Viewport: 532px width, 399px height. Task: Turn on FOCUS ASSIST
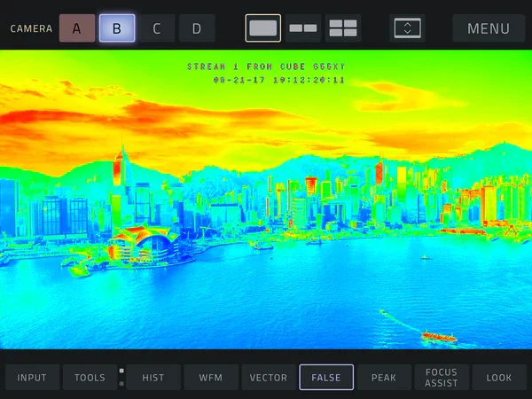point(442,378)
